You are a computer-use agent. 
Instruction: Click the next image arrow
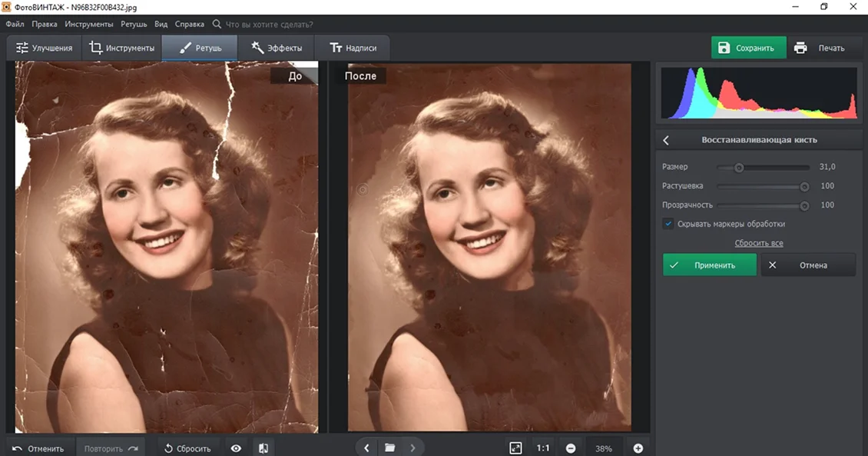click(x=413, y=447)
